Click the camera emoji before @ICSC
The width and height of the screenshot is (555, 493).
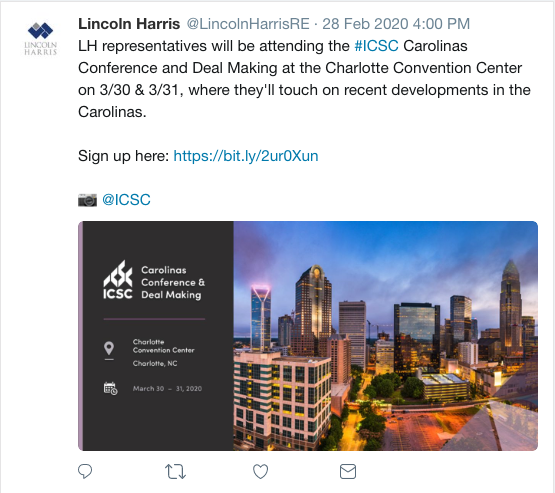point(87,200)
